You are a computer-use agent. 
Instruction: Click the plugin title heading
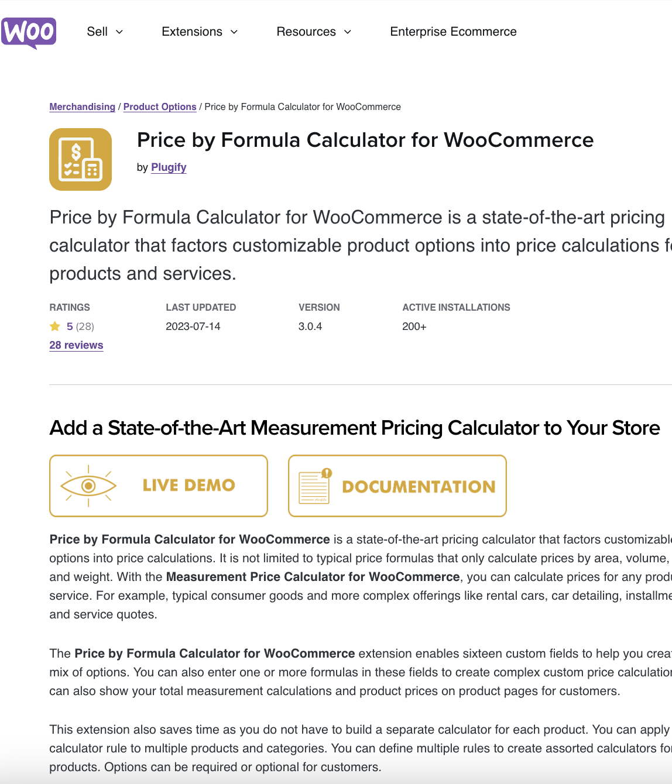coord(365,140)
